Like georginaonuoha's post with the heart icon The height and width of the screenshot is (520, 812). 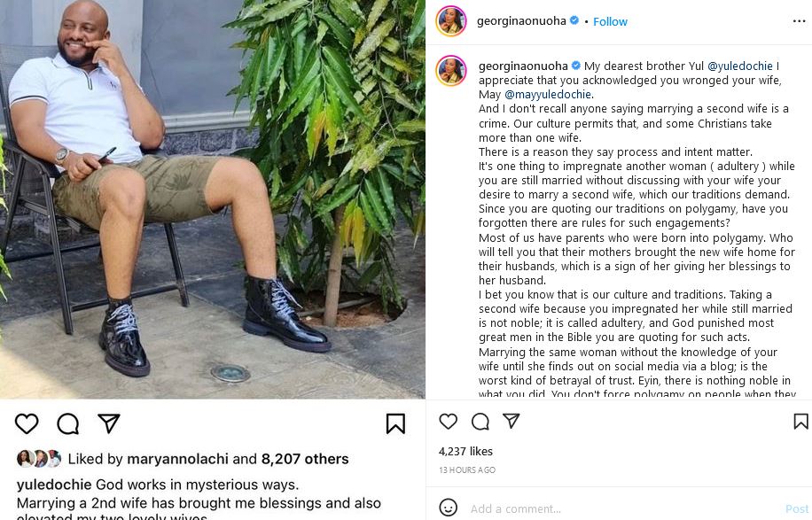449,422
